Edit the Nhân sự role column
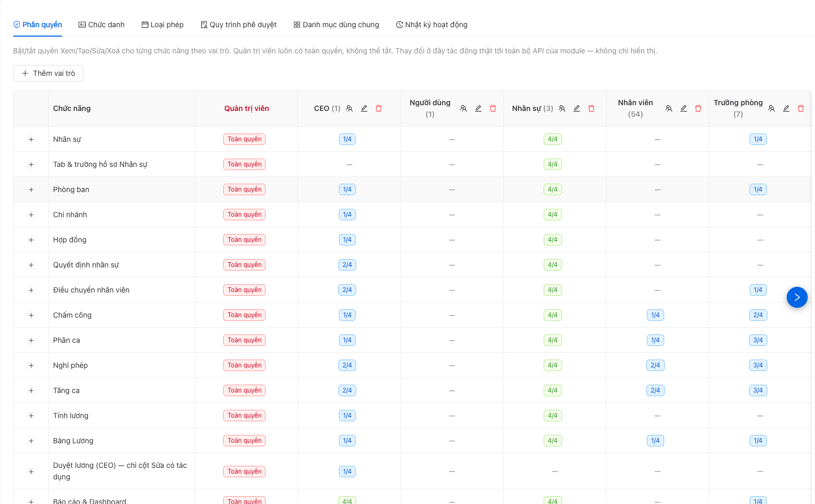 [577, 108]
